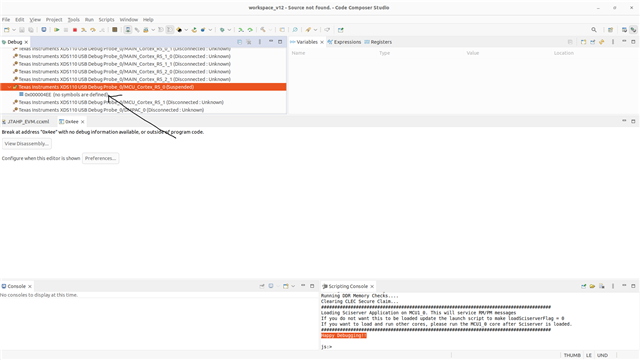This screenshot has width=640, height=360.
Task: Toggle the highlighted assembly step mode icon
Action: coord(170,30)
